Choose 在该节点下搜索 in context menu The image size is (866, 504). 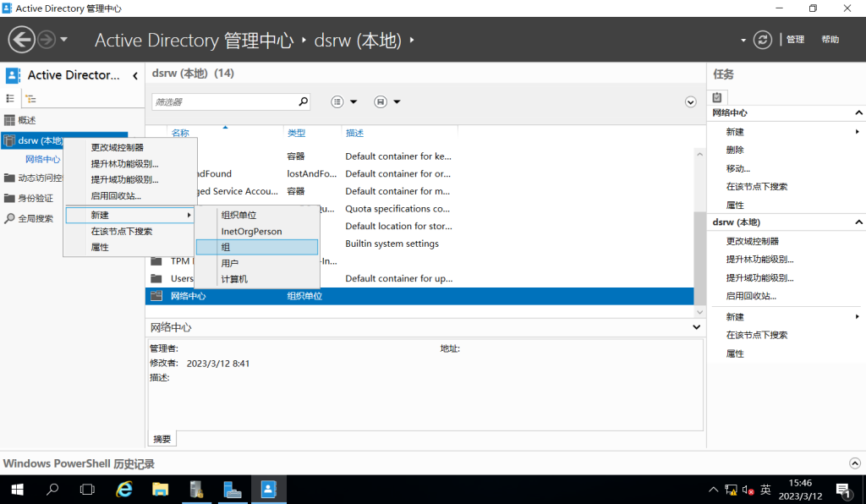click(122, 232)
